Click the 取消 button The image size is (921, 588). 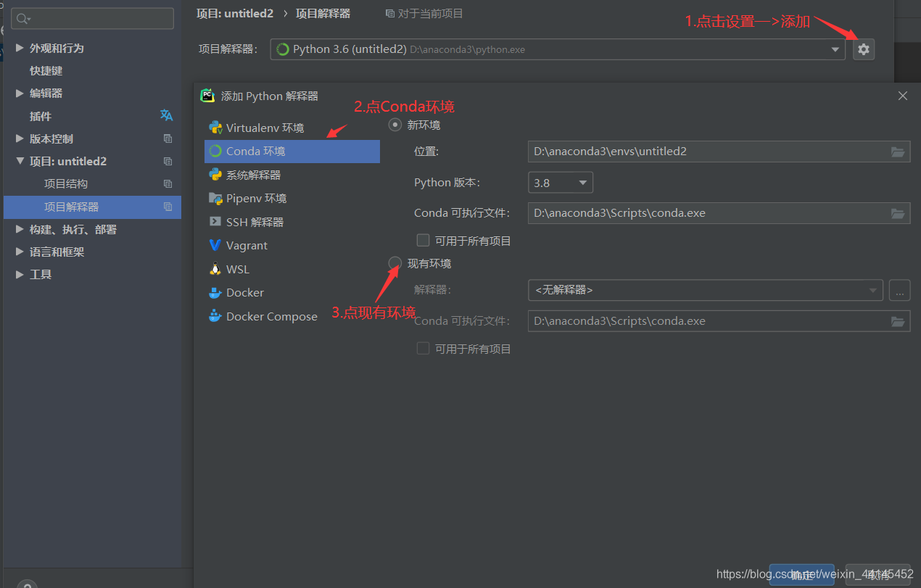pos(878,575)
